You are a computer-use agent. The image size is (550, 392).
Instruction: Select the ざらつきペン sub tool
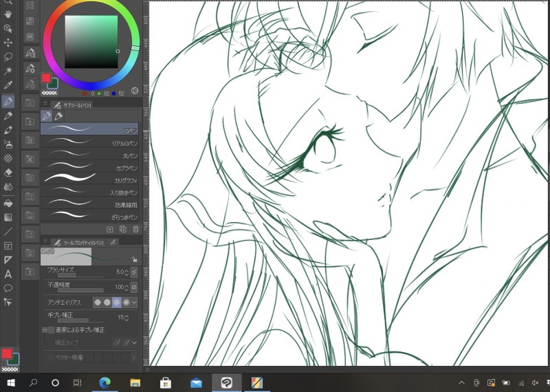click(89, 215)
